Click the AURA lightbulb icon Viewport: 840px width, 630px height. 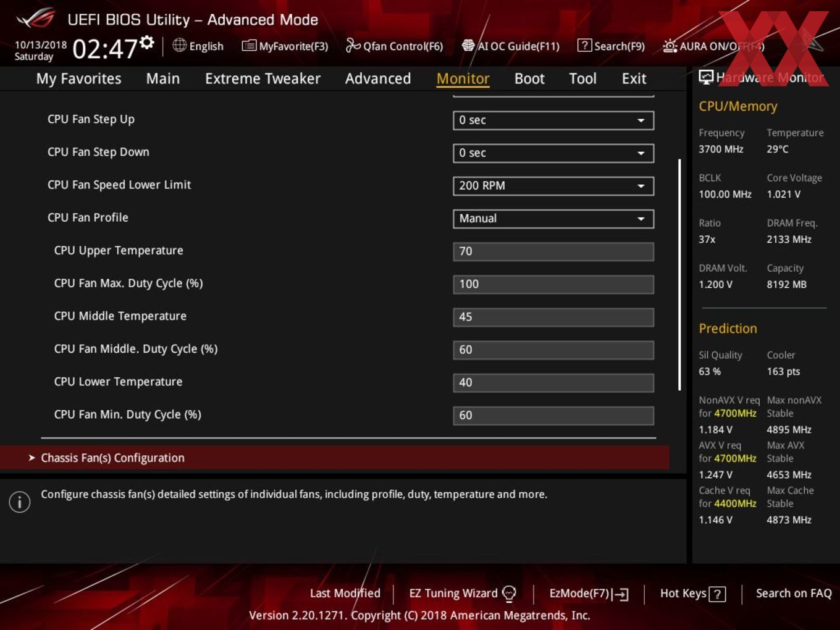(670, 46)
